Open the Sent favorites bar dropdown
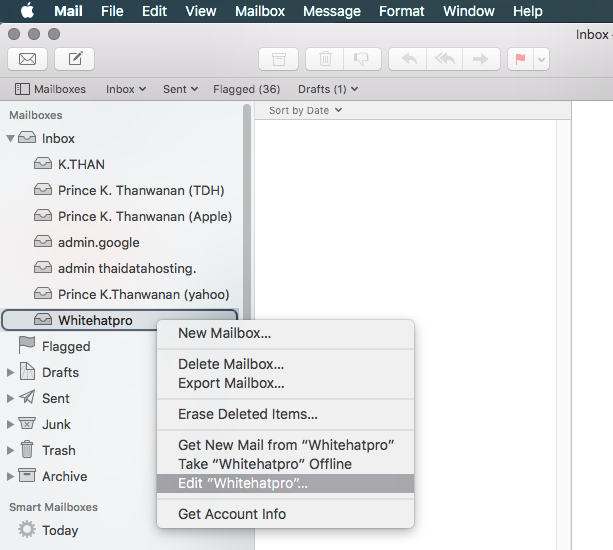This screenshot has width=613, height=550. [x=180, y=89]
